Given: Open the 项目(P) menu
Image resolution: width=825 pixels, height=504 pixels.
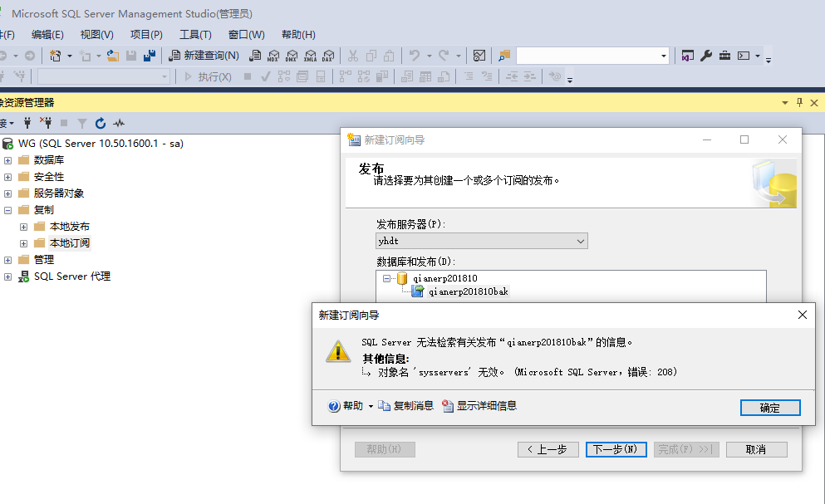Looking at the screenshot, I should (146, 35).
